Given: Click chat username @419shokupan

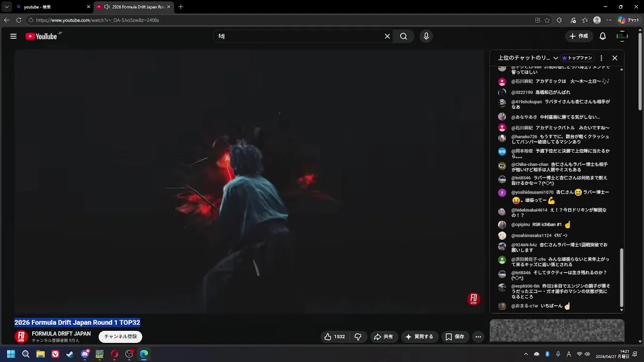Looking at the screenshot, I should coord(527,102).
